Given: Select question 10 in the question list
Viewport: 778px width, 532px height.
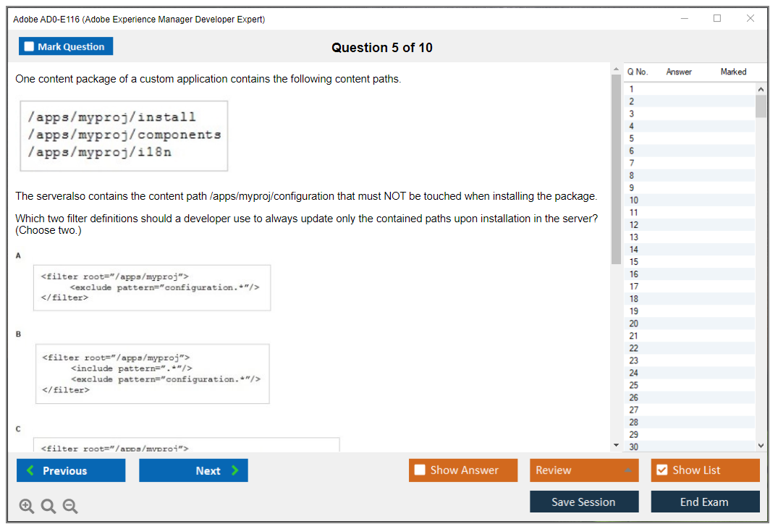Looking at the screenshot, I should [634, 200].
